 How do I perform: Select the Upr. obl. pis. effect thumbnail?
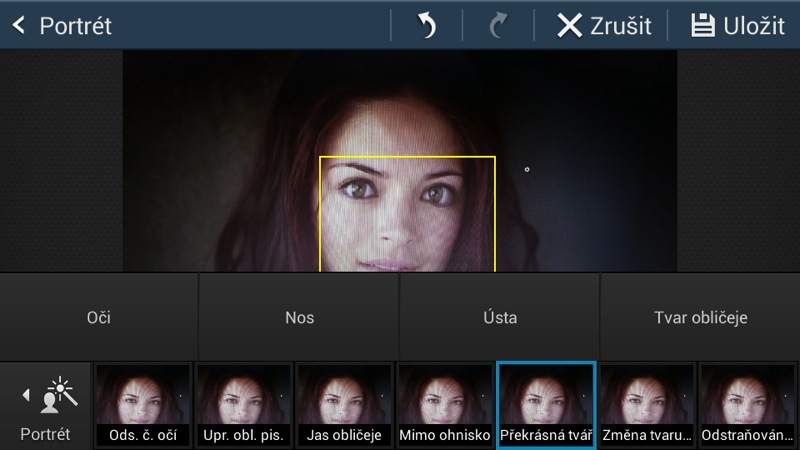click(x=243, y=406)
